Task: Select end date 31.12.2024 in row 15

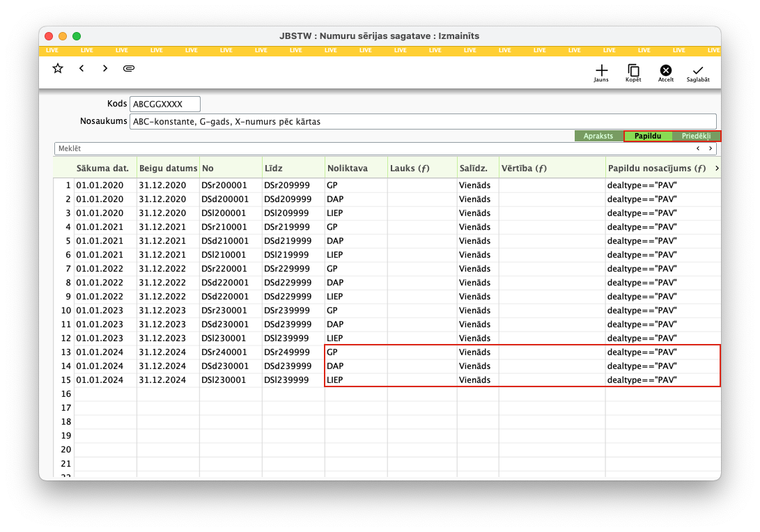Action: (x=168, y=380)
